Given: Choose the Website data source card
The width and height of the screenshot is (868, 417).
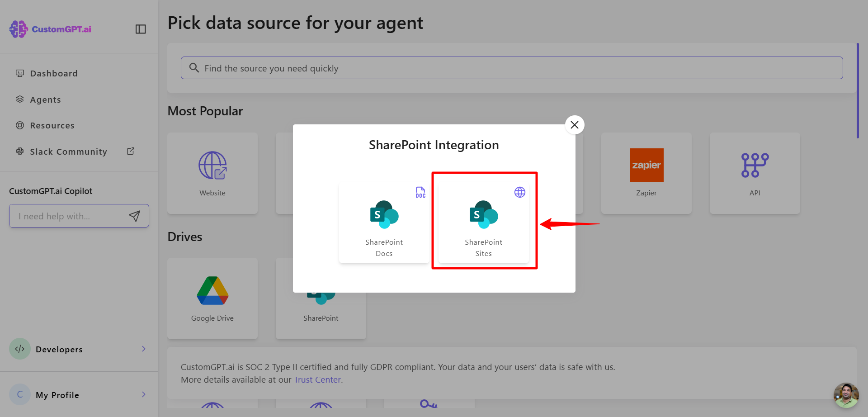Looking at the screenshot, I should click(x=212, y=173).
